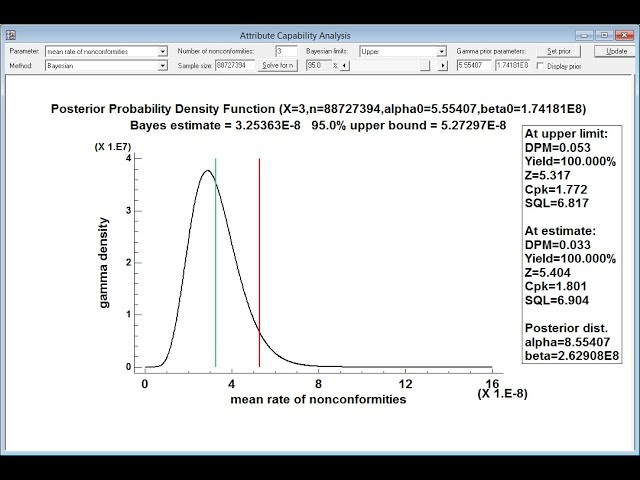640x480 pixels.
Task: Click the red upper bound line
Action: [259, 262]
